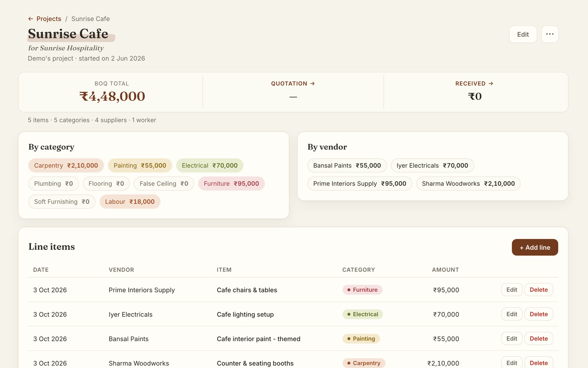Edit the Cafe chairs & tables line
The width and height of the screenshot is (588, 368).
tap(512, 290)
